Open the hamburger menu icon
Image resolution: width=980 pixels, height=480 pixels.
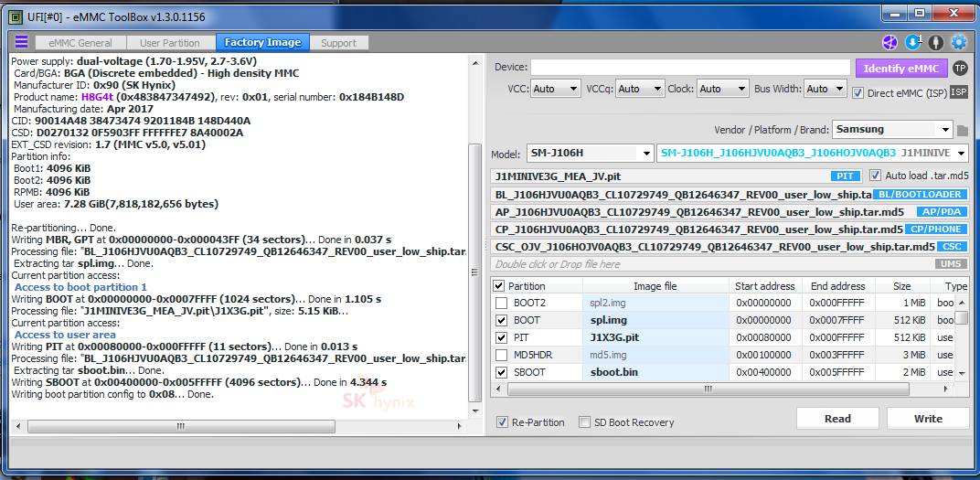[x=21, y=42]
